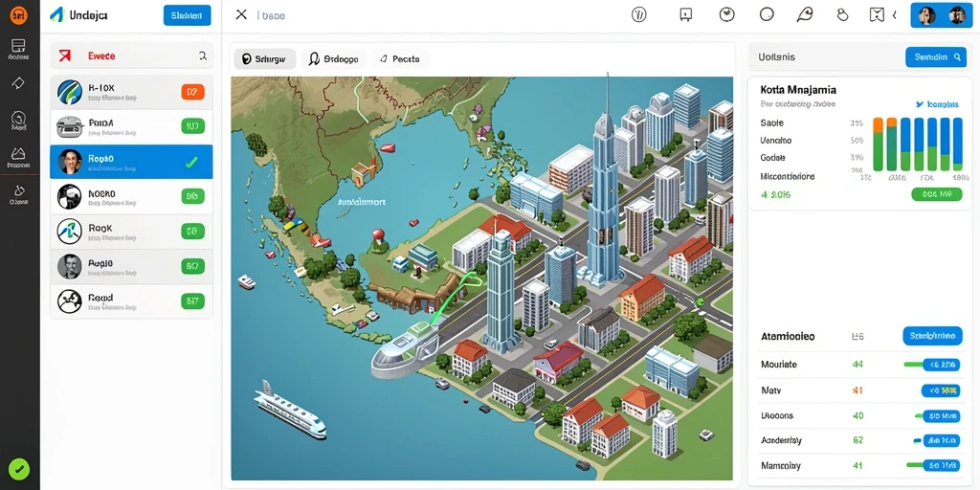The height and width of the screenshot is (490, 980).
Task: Click the green checkmark circle at sidebar bottom
Action: (19, 469)
